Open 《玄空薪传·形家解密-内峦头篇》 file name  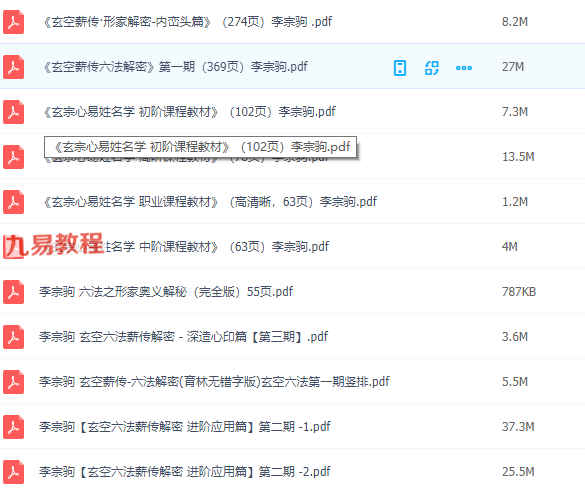(188, 22)
